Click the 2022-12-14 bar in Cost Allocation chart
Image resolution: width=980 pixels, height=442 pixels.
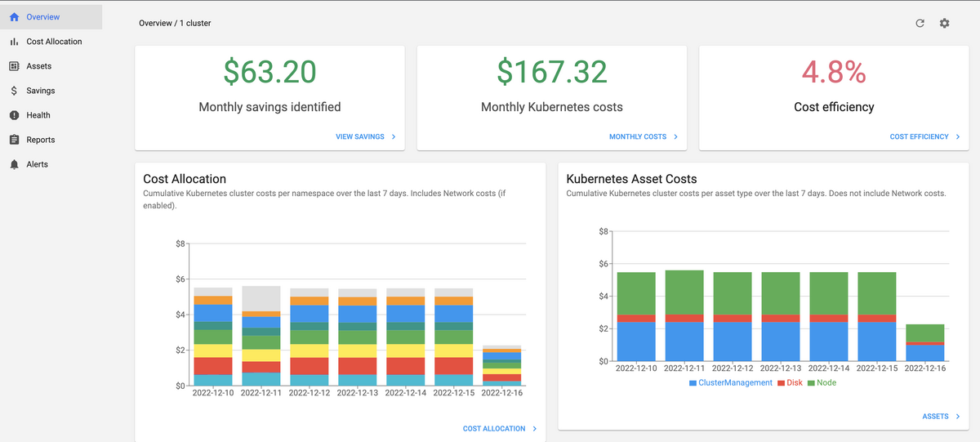point(406,337)
